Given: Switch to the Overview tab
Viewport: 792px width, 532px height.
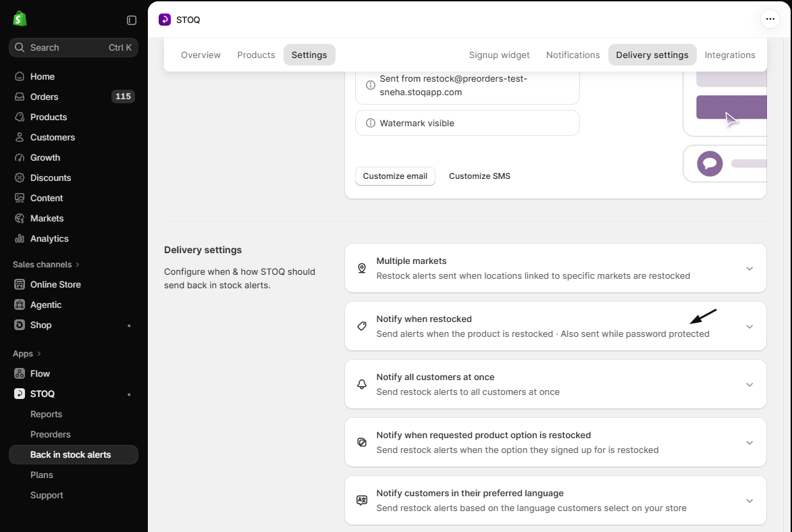Looking at the screenshot, I should point(201,55).
